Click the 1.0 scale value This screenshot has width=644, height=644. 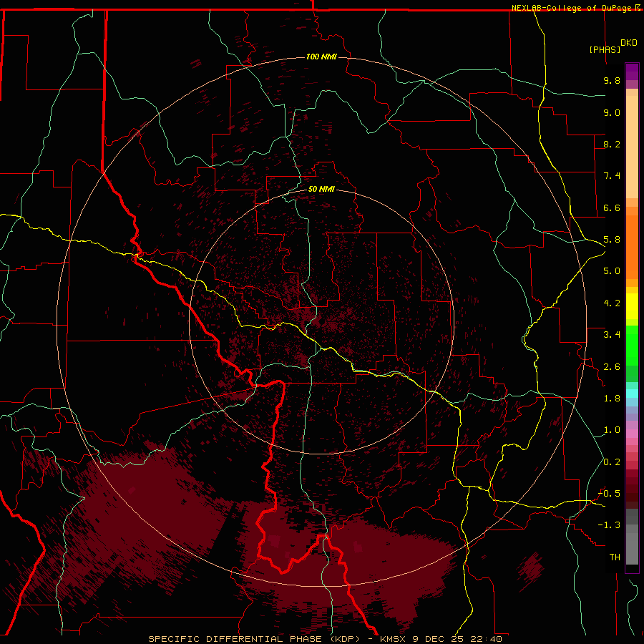point(612,430)
